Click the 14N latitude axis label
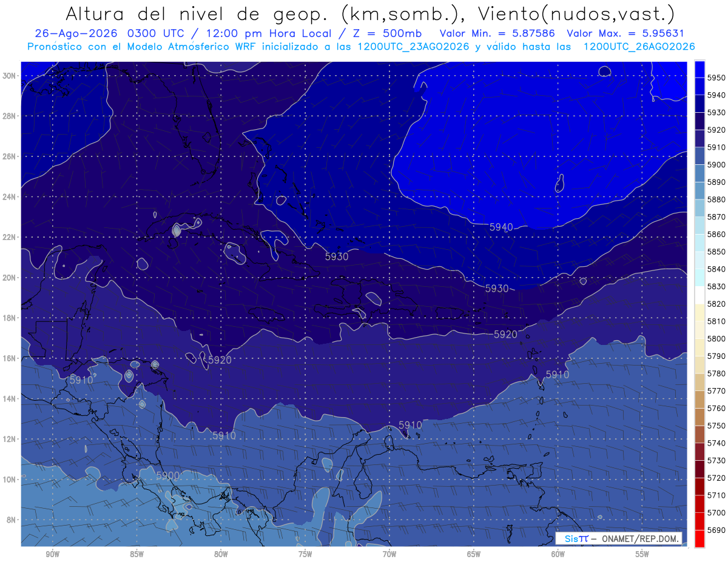 [8, 398]
